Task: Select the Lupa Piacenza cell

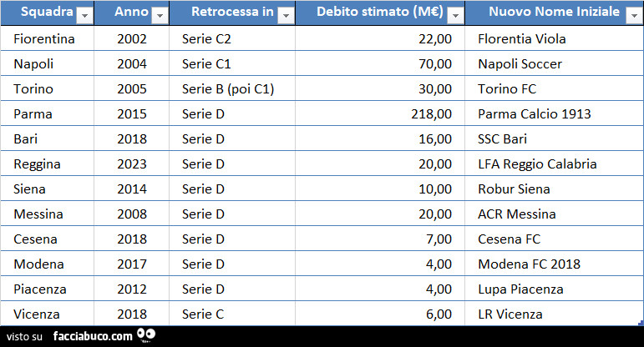Action: [520, 289]
